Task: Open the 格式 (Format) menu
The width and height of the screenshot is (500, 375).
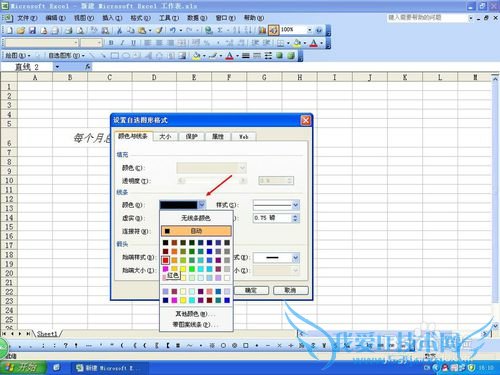Action: pos(140,18)
